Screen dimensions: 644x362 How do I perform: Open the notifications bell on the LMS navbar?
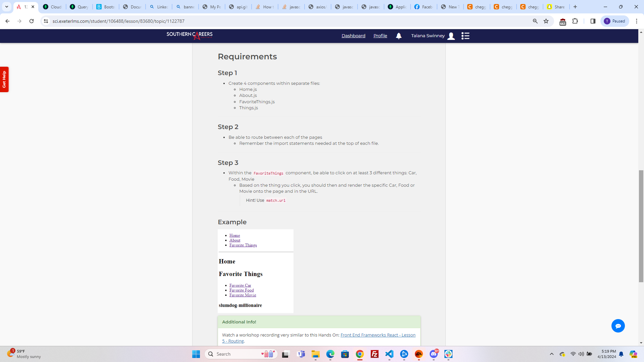(398, 36)
